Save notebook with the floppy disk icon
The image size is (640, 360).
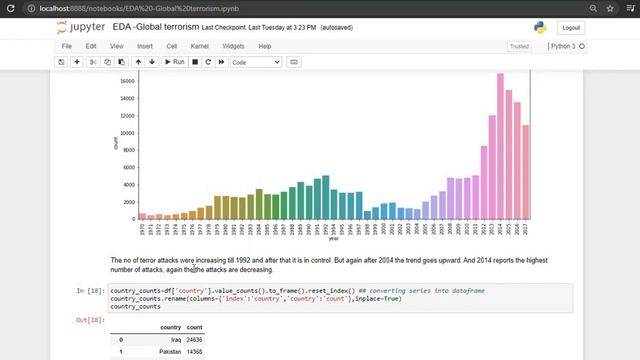coord(61,62)
